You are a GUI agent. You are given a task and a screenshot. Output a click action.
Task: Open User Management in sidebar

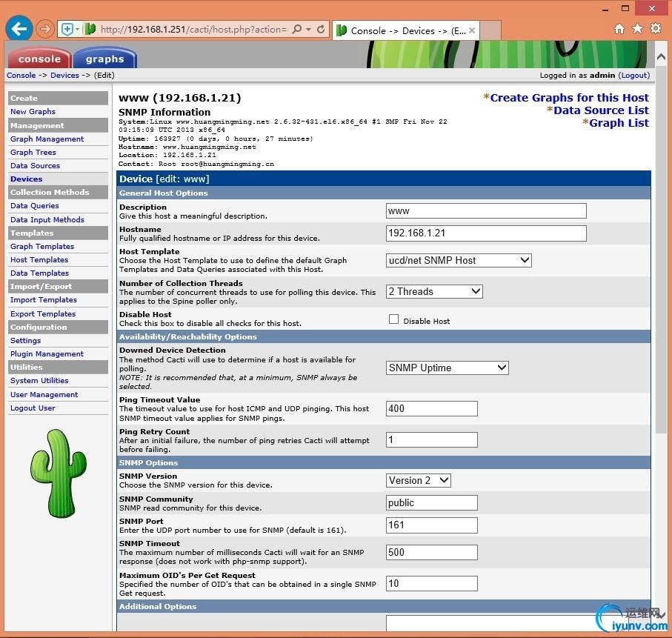pos(44,394)
